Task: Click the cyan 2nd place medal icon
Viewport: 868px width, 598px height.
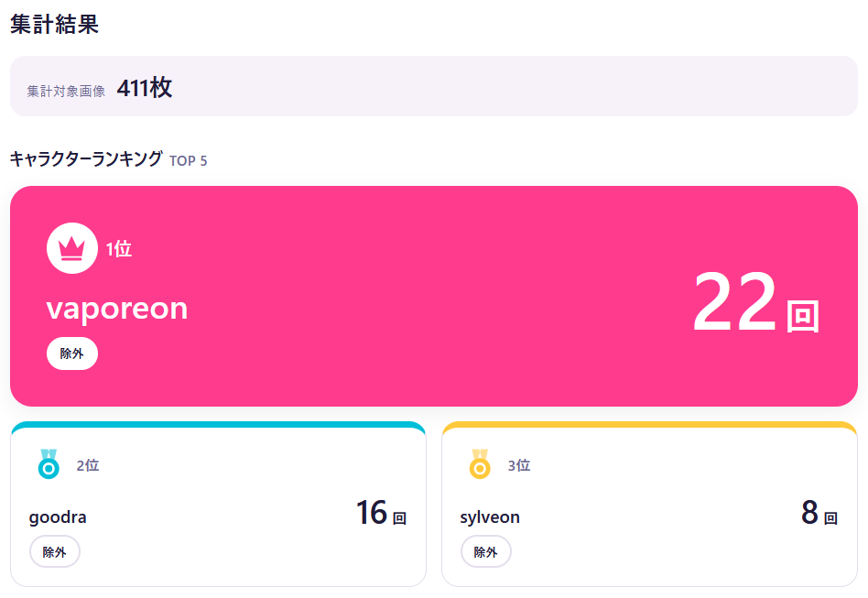Action: [x=49, y=464]
